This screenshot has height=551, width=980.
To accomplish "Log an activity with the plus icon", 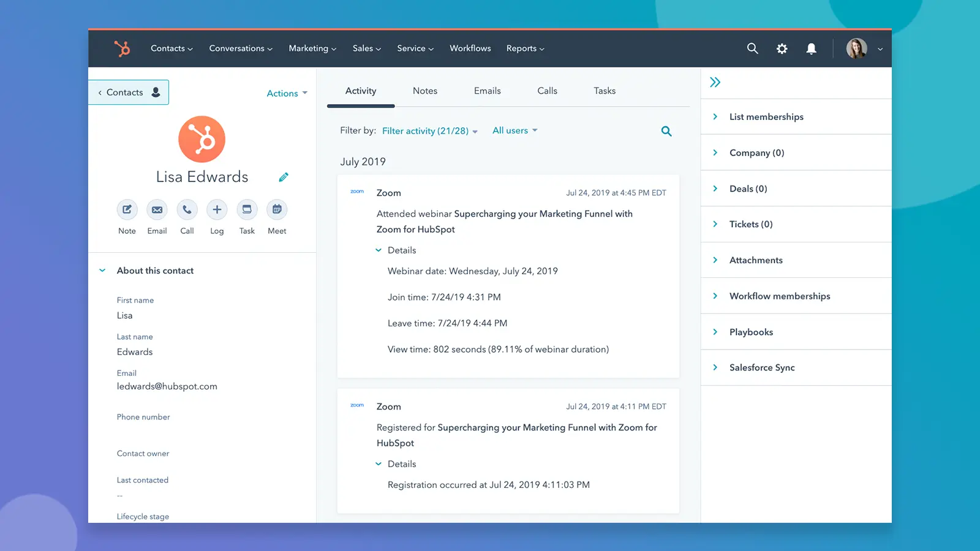I will tap(217, 209).
